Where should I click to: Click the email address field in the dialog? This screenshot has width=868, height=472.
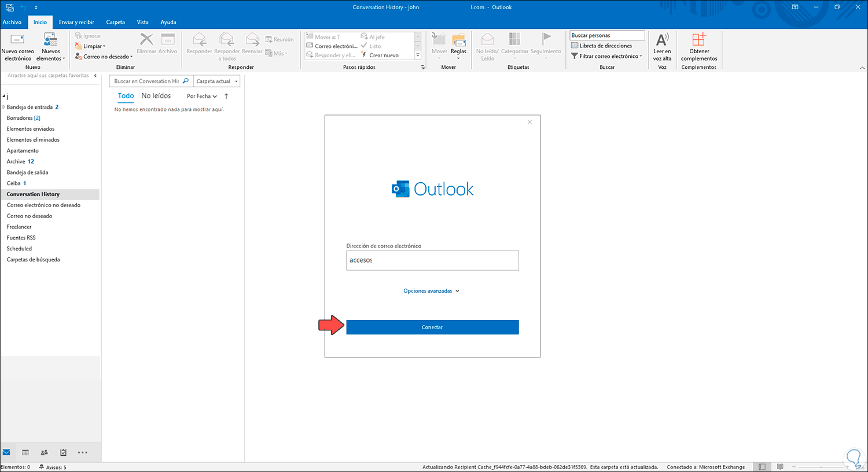pos(432,260)
